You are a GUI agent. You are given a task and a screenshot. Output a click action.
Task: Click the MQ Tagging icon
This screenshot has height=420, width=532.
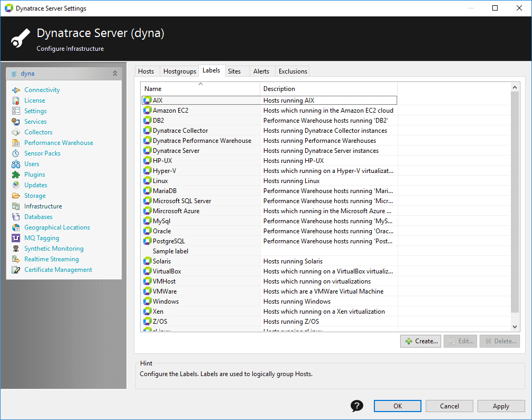point(16,238)
